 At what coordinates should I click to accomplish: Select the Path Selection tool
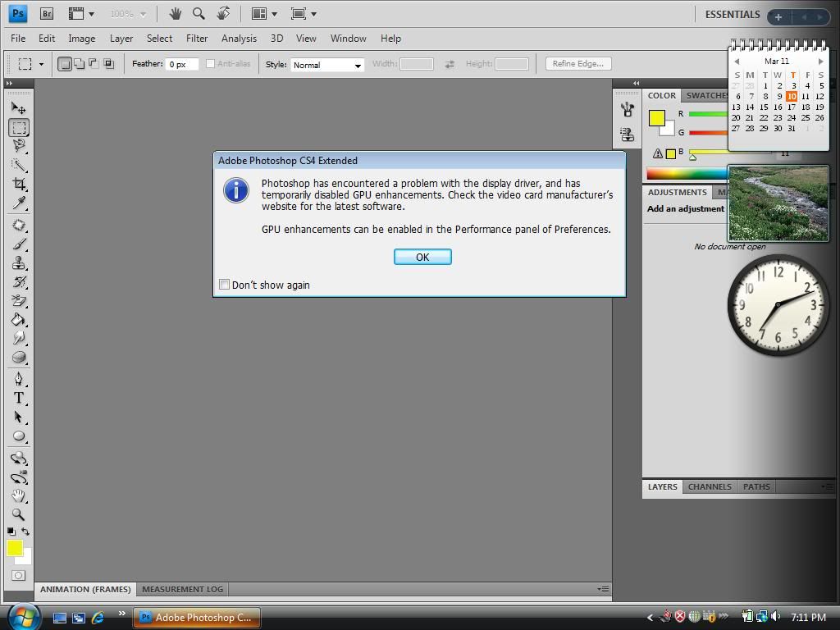point(19,418)
